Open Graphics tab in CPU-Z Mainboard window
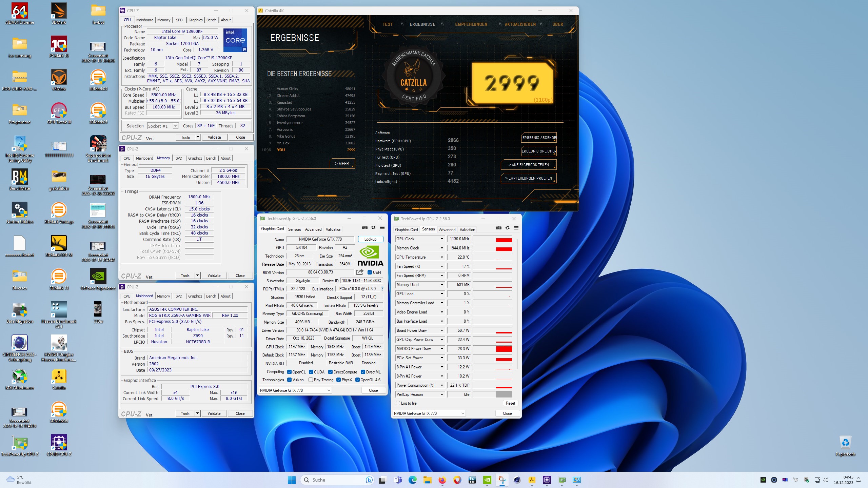 (x=195, y=296)
